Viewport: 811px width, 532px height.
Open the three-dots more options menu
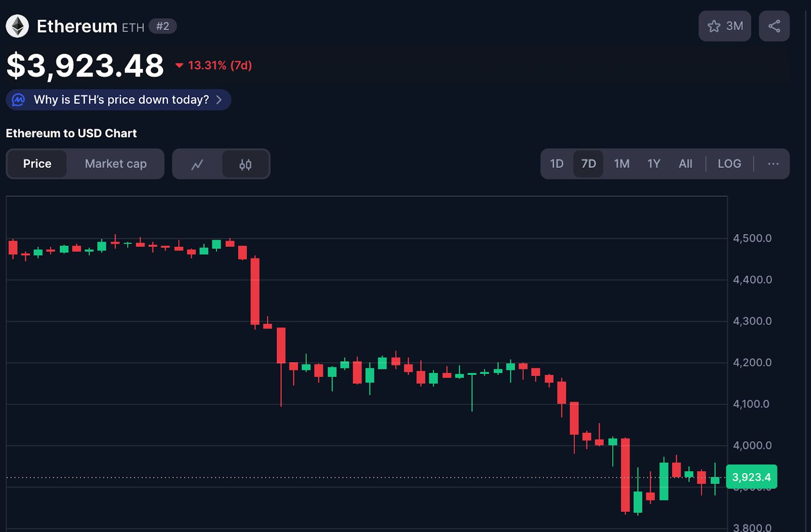773,164
